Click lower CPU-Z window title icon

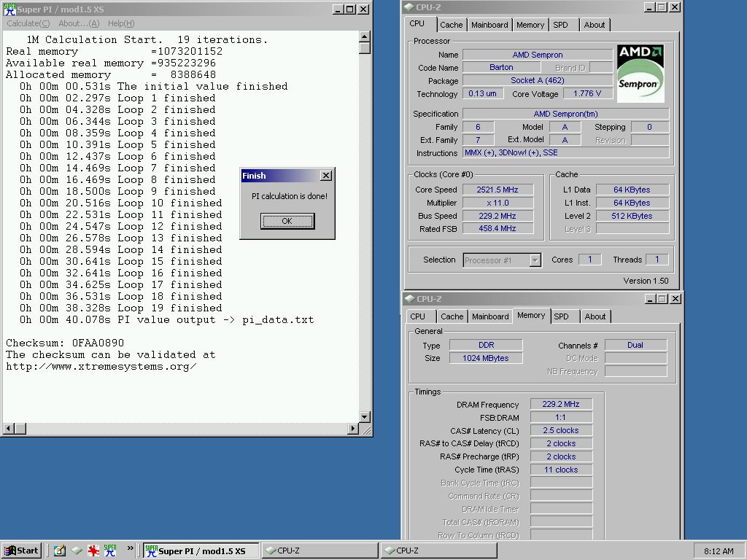click(x=410, y=298)
